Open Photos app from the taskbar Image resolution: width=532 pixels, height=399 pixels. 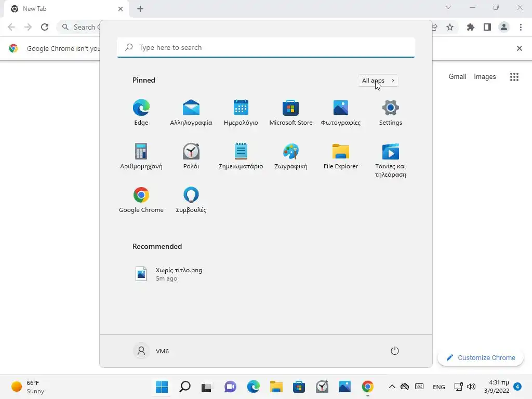tap(345, 387)
